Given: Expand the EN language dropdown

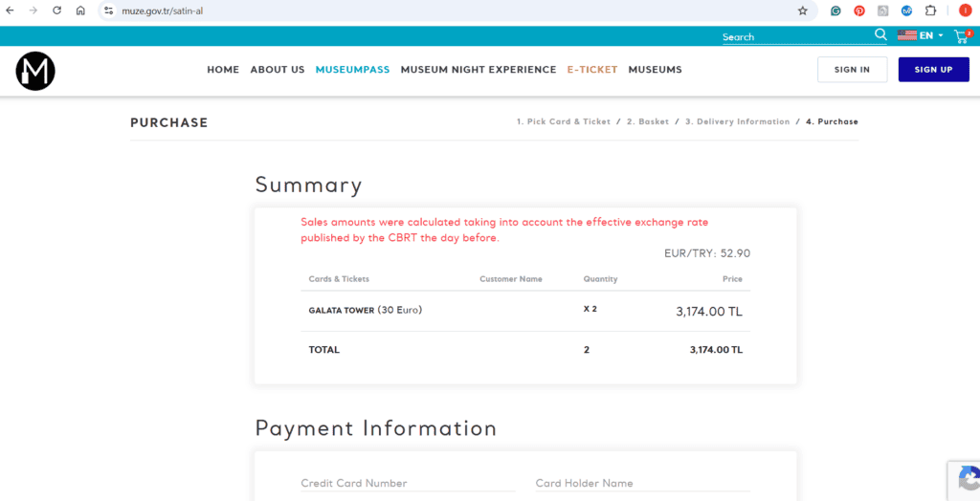Looking at the screenshot, I should (931, 35).
